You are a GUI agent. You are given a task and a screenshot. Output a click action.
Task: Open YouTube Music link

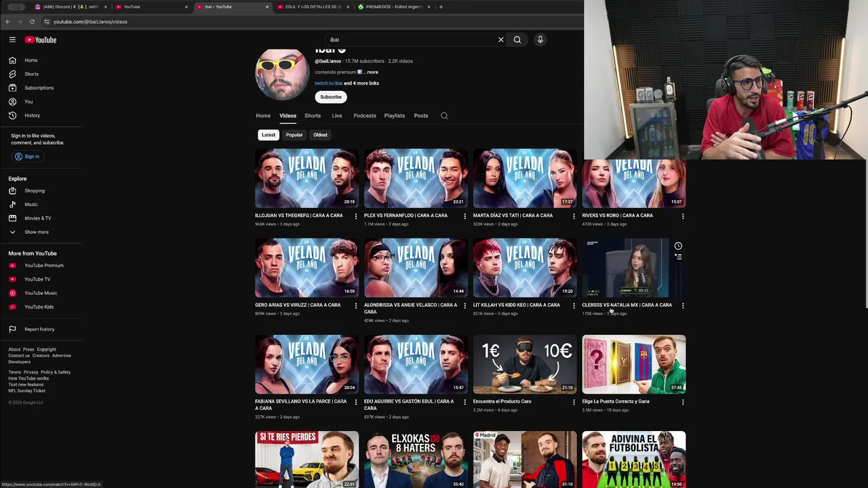(41, 293)
